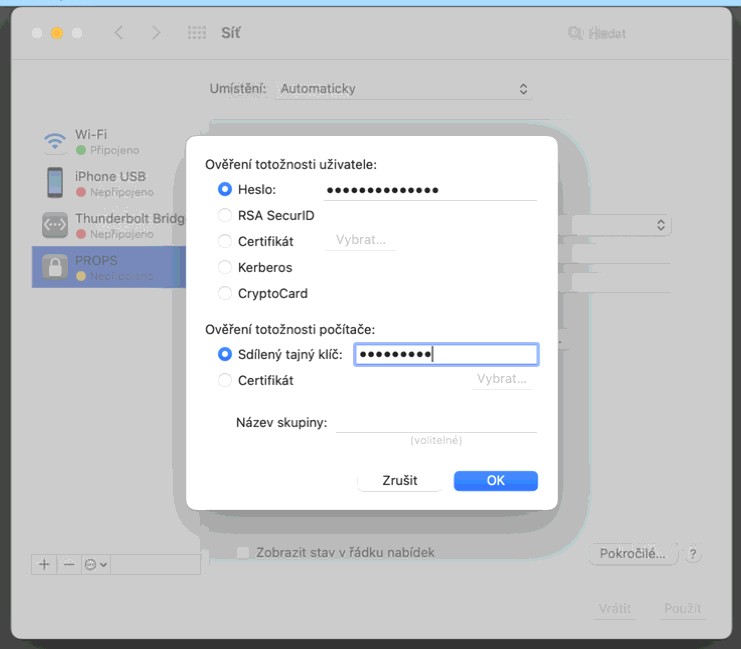Click the plus button to add service
Screen dimensions: 741x649
click(x=44, y=564)
